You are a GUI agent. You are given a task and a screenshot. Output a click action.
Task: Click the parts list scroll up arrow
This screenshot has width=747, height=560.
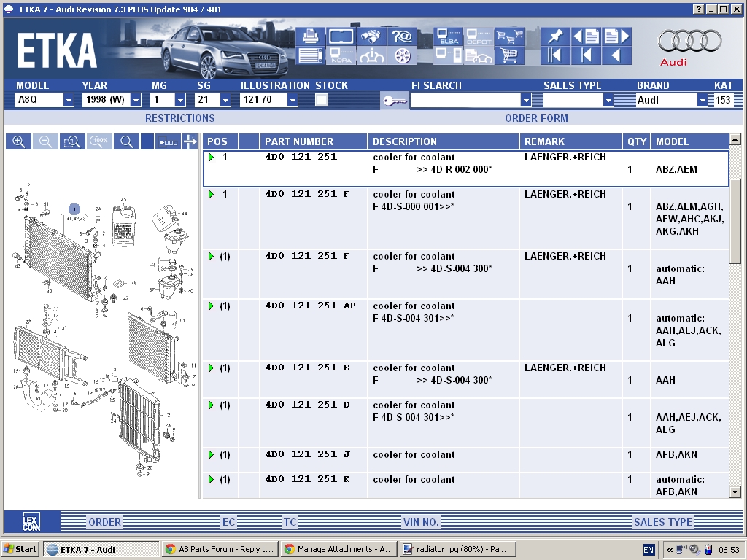pyautogui.click(x=735, y=139)
